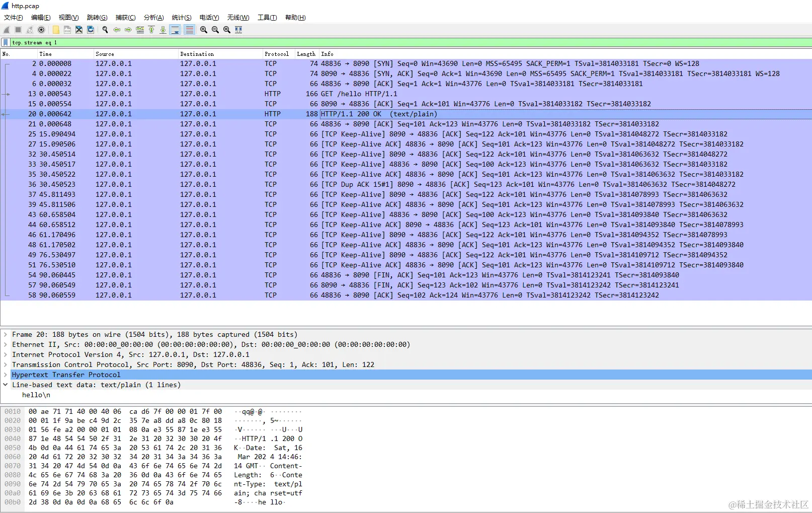Screen dimensions: 812x513
Task: Open the 无线(W) menu
Action: coord(238,18)
